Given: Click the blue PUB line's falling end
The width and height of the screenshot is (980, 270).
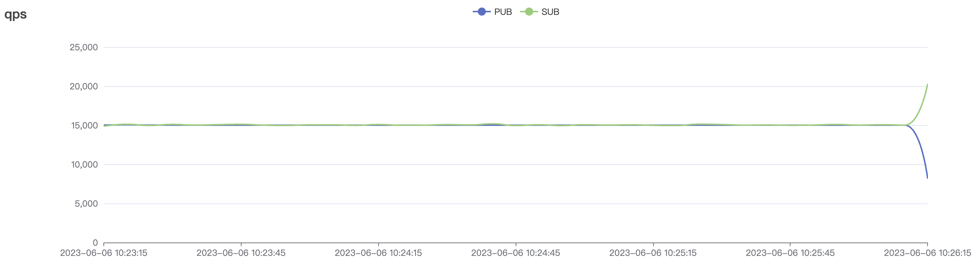Looking at the screenshot, I should (x=927, y=176).
